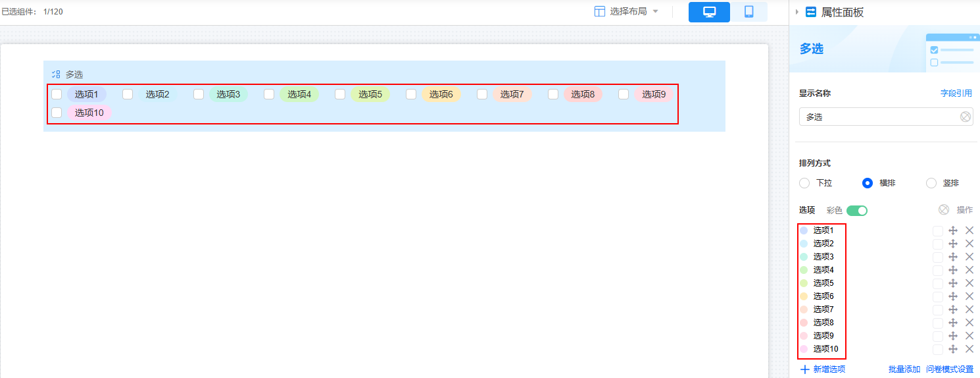Set 选项6 as default via panel checkbox

(x=938, y=296)
